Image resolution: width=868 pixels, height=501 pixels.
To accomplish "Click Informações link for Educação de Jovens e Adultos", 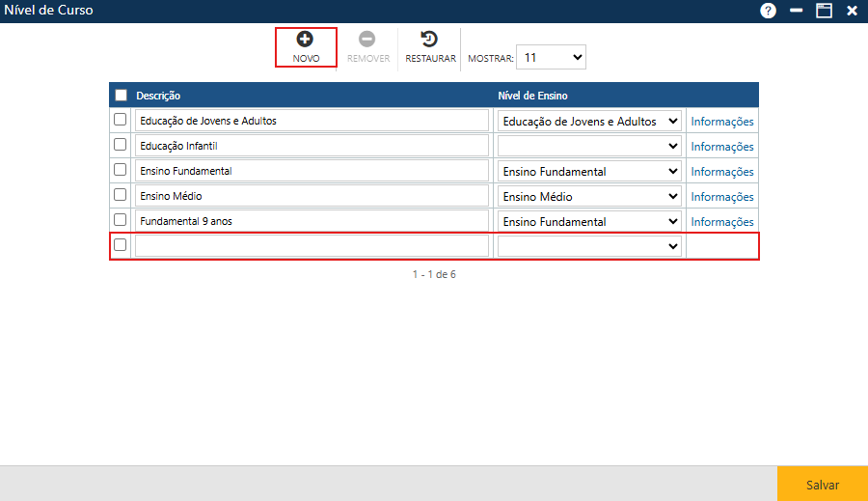I will (x=721, y=122).
